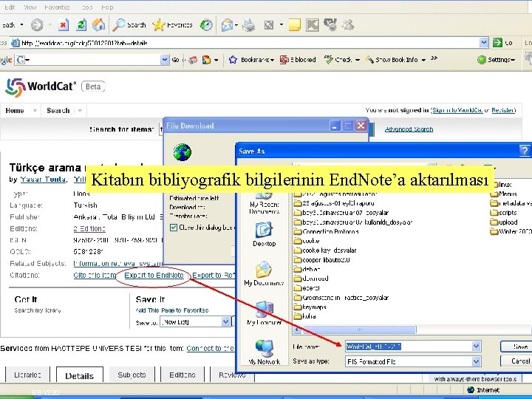532x399 pixels.
Task: Click the browser Refresh icon
Action: pyautogui.click(x=81, y=25)
